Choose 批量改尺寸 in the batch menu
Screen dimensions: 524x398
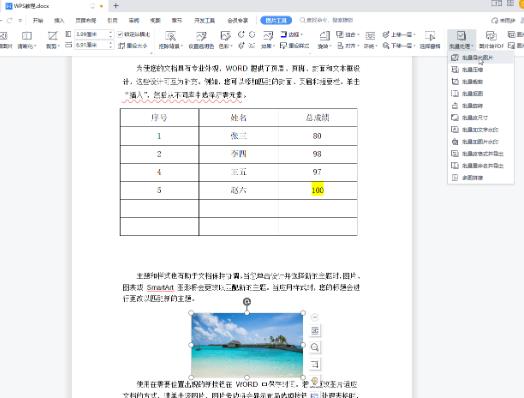point(480,118)
